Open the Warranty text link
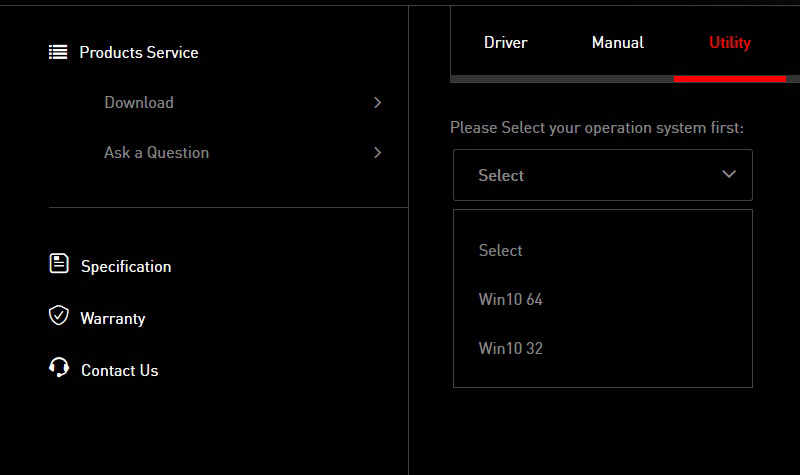Screen dimensions: 800x475 pyautogui.click(x=113, y=318)
